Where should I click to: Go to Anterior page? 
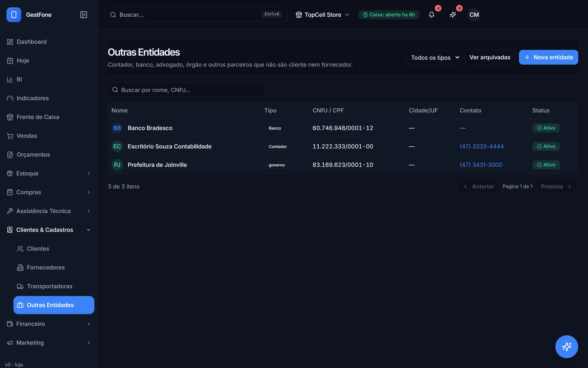point(478,186)
